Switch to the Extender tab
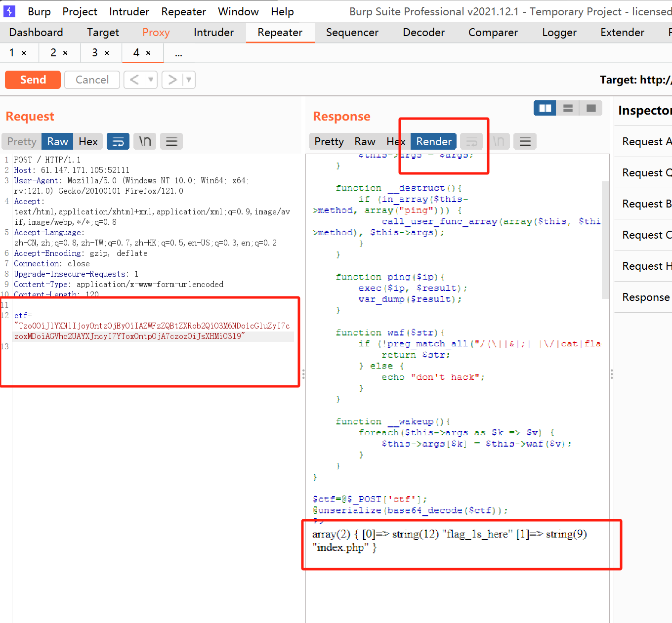672x623 pixels. 622,33
